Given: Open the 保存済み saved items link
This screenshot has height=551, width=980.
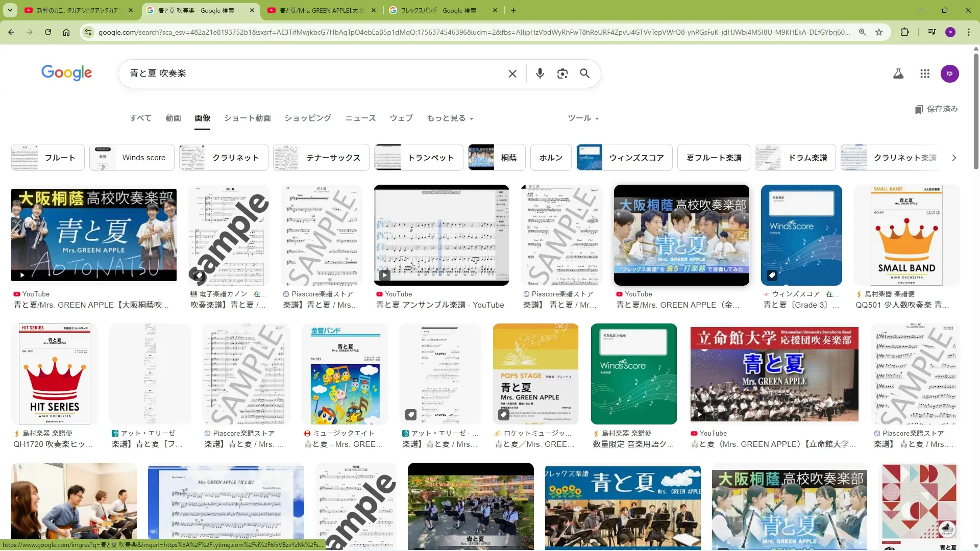Looking at the screenshot, I should click(x=937, y=109).
